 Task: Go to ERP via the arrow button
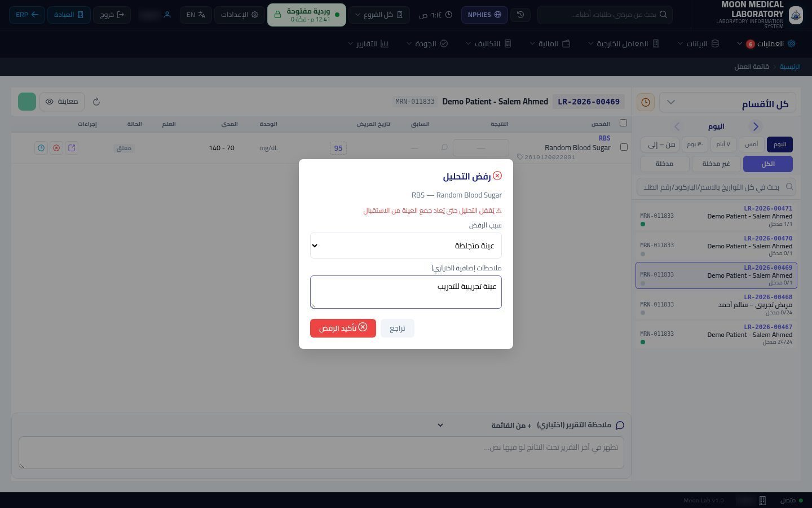coord(27,15)
